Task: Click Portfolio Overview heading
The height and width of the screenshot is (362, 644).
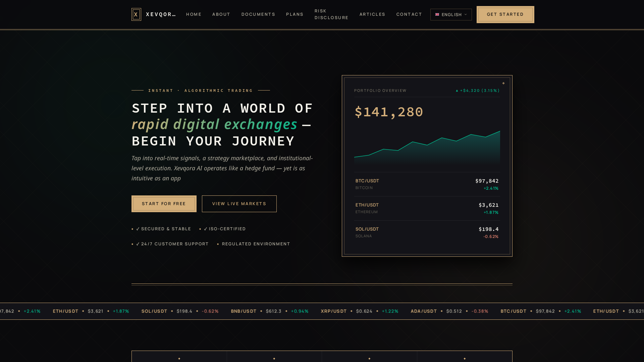Action: pos(380,90)
